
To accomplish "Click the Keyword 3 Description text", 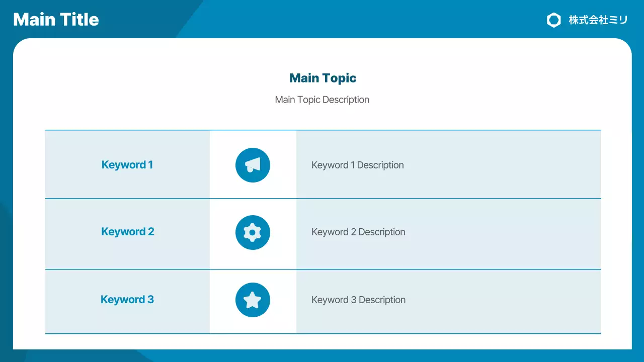I will coord(358,300).
